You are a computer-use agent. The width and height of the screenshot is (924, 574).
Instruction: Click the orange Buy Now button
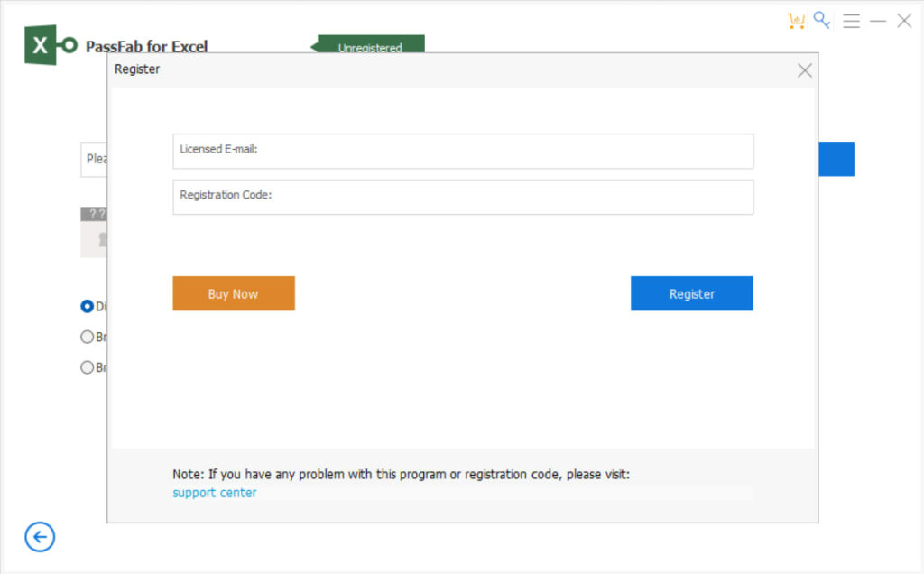234,293
